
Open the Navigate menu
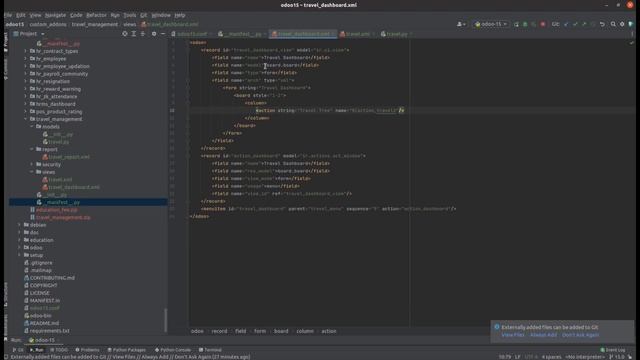pos(55,15)
